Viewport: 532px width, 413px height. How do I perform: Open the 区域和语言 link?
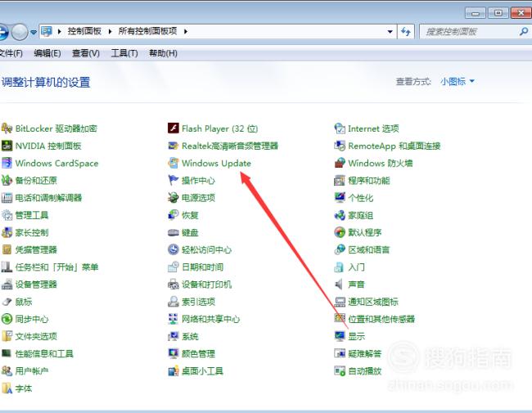tap(369, 250)
